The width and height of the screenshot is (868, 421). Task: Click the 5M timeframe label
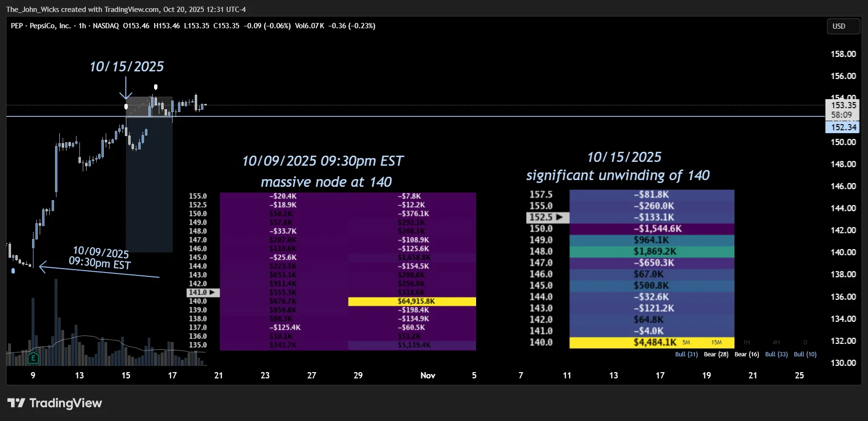(686, 342)
